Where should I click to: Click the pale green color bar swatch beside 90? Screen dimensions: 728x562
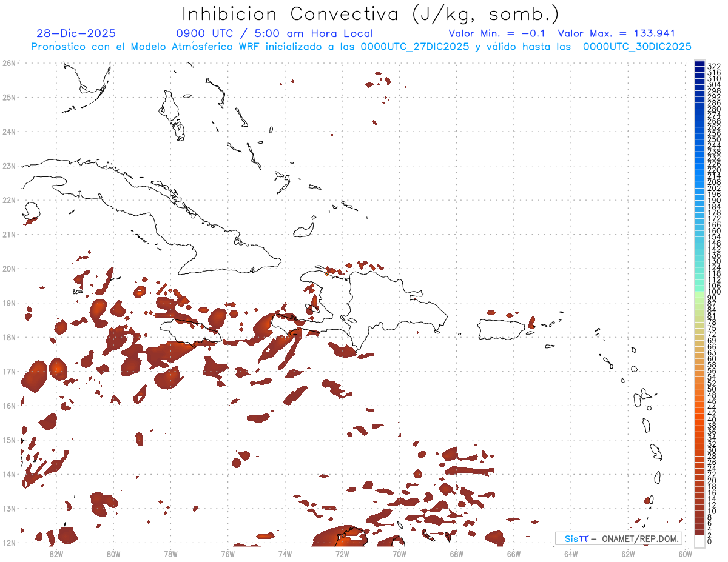pos(700,295)
